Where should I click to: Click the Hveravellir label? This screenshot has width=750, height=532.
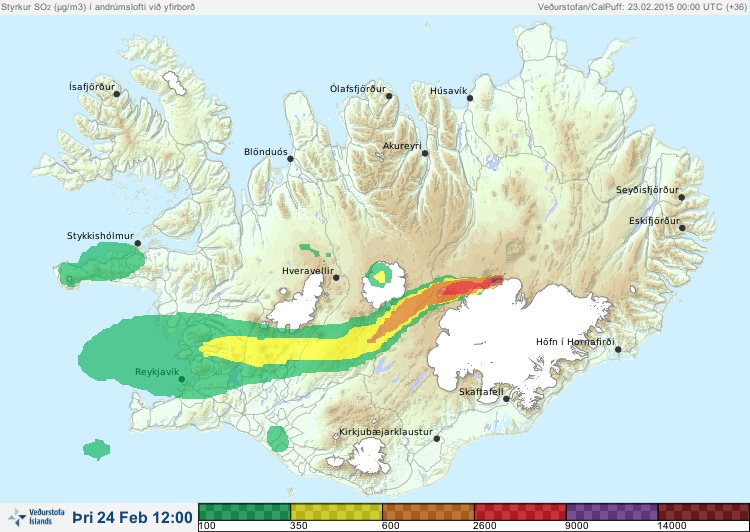(x=308, y=271)
